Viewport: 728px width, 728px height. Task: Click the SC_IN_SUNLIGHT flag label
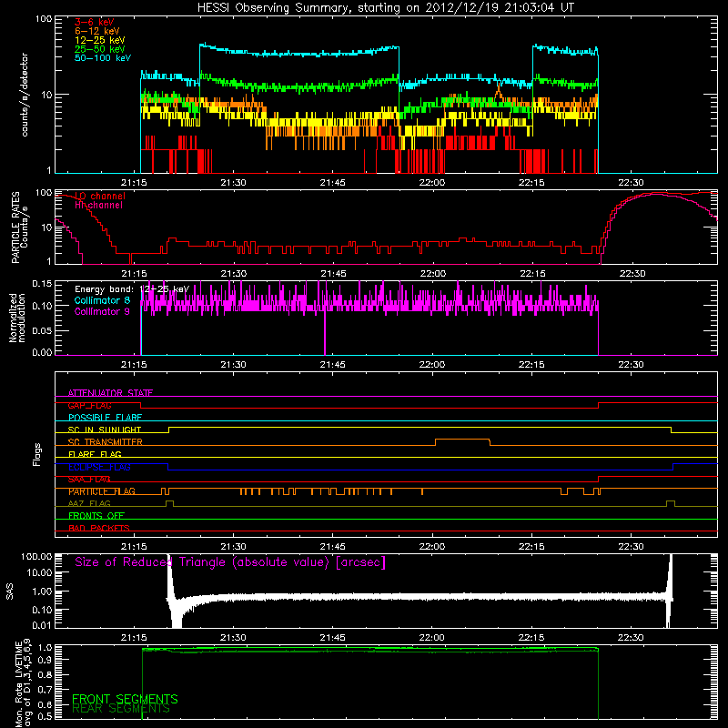point(105,430)
